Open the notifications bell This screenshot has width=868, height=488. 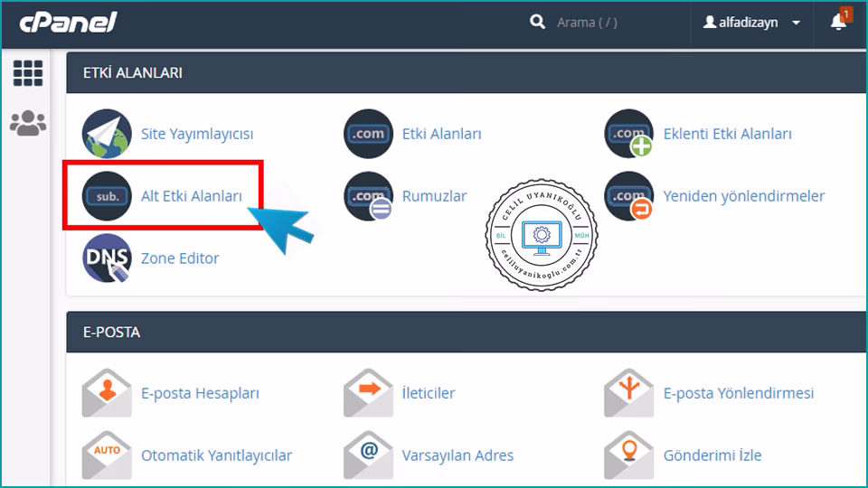(x=839, y=22)
